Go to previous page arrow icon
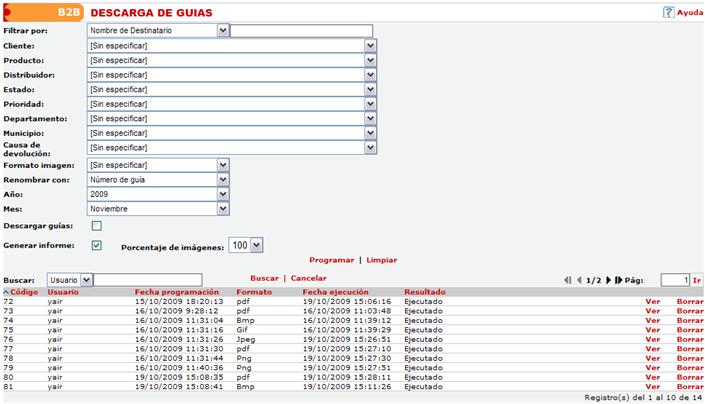This screenshot has height=404, width=705. [x=579, y=280]
